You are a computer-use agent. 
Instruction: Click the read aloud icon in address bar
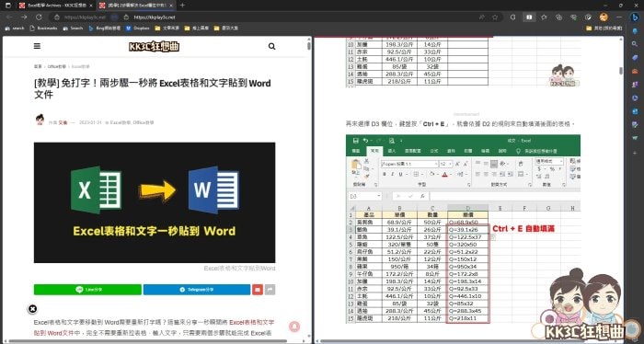(x=481, y=17)
